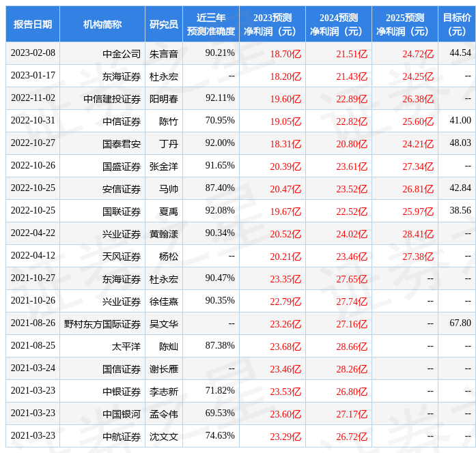
Task: Select researcher name 黄翰漾
Action: pyautogui.click(x=164, y=234)
